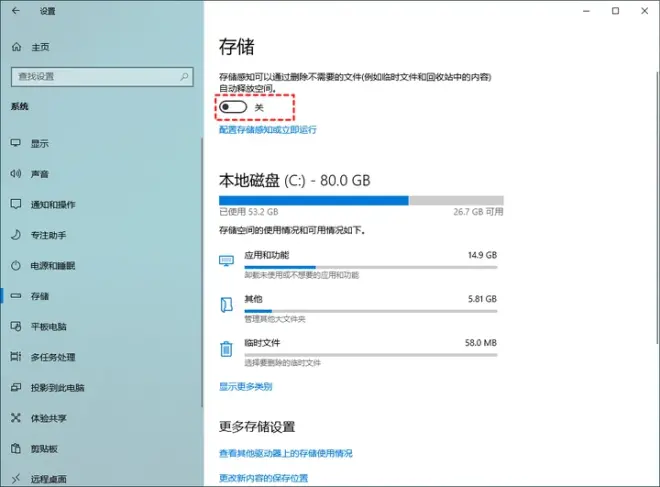Open 应用和功能 storage category
Screen dimensions: 660x487
(x=358, y=265)
